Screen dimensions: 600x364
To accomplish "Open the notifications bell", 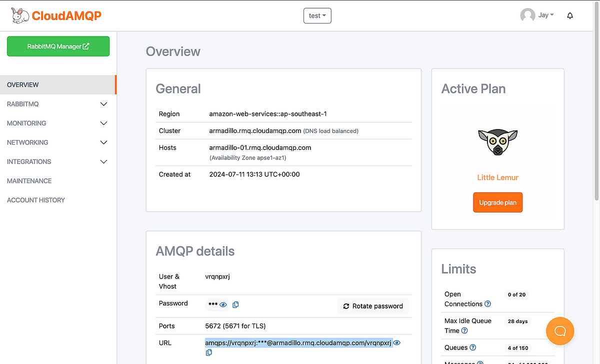I will pos(569,15).
